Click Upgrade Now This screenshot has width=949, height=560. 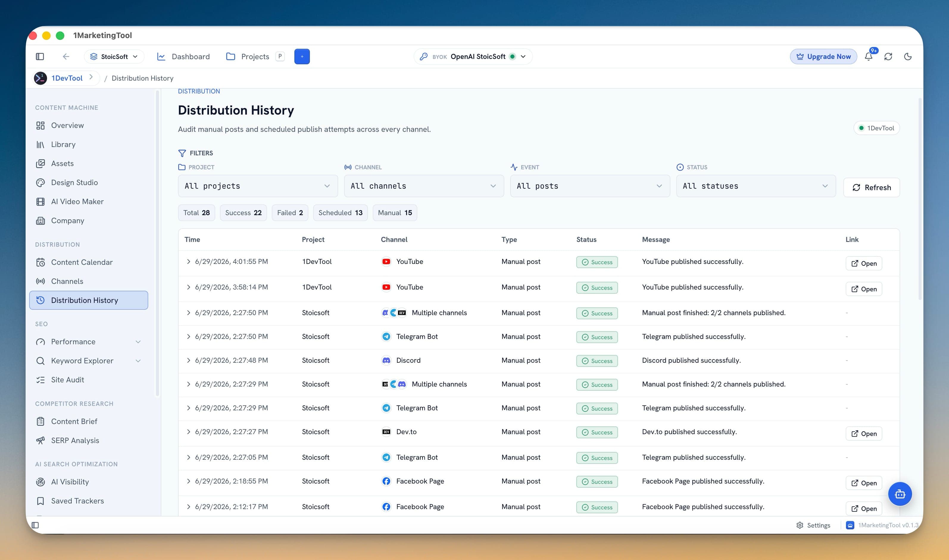click(823, 57)
